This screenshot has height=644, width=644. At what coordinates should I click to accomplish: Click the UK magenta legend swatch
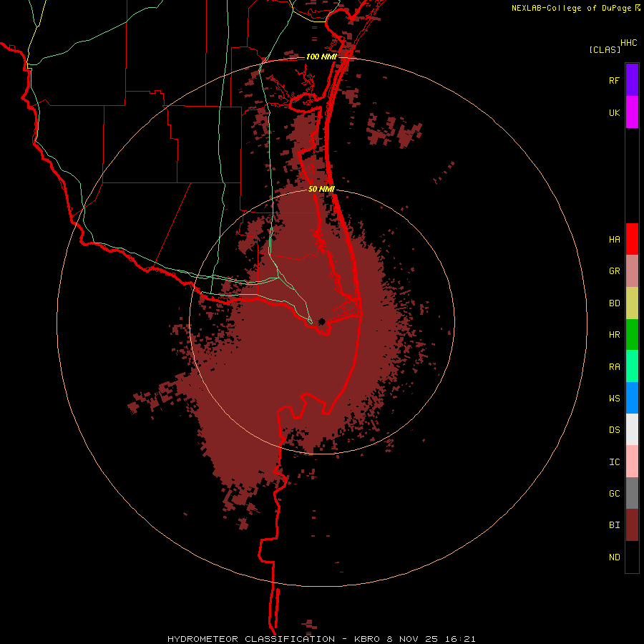click(632, 112)
